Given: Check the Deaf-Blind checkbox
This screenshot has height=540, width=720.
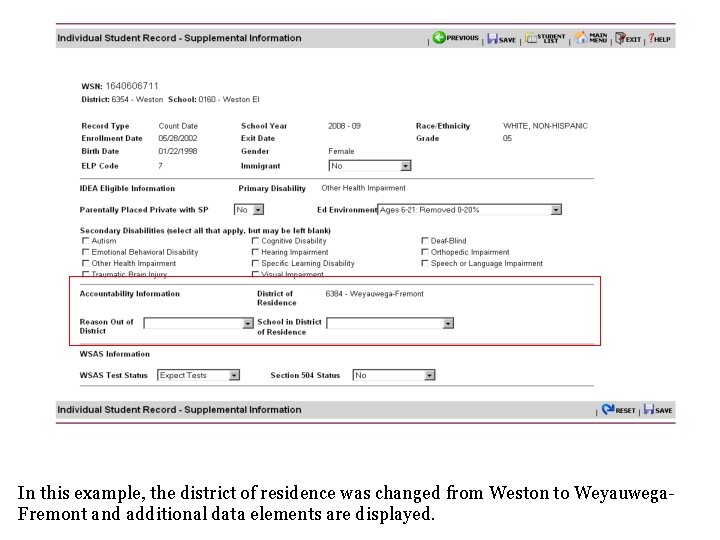Looking at the screenshot, I should [x=425, y=241].
